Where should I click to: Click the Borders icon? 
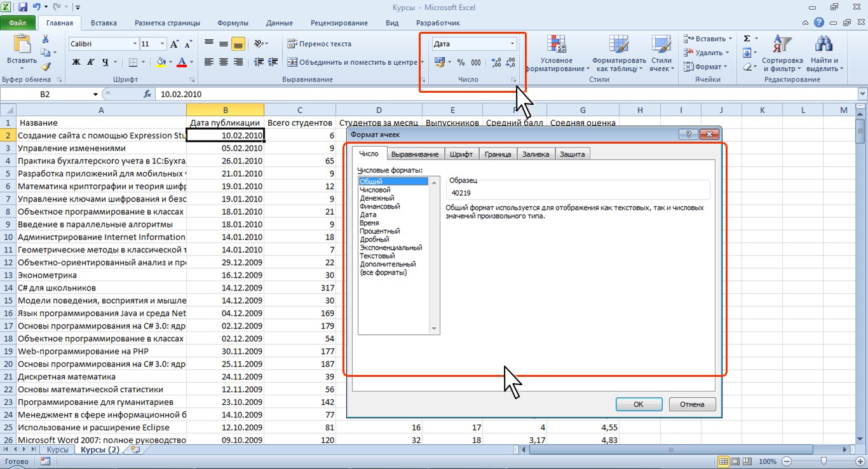pos(133,62)
